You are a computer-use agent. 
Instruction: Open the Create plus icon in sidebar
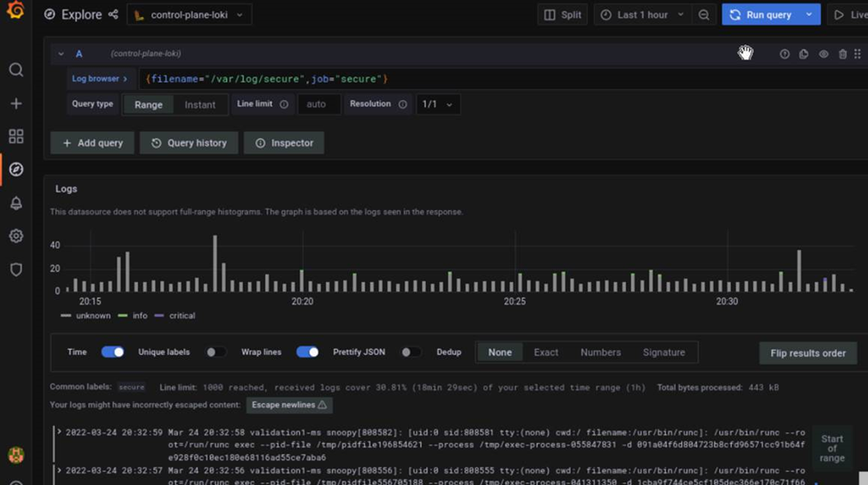[16, 103]
